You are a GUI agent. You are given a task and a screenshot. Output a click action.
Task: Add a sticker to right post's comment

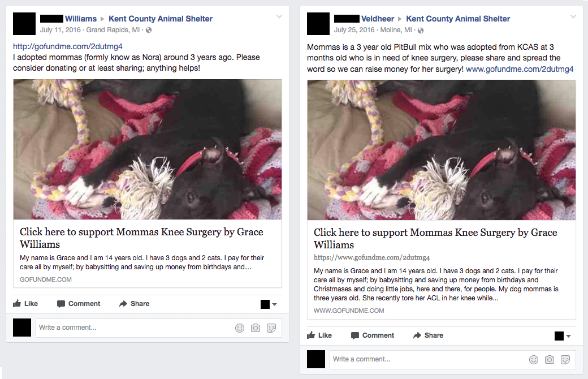coord(565,360)
